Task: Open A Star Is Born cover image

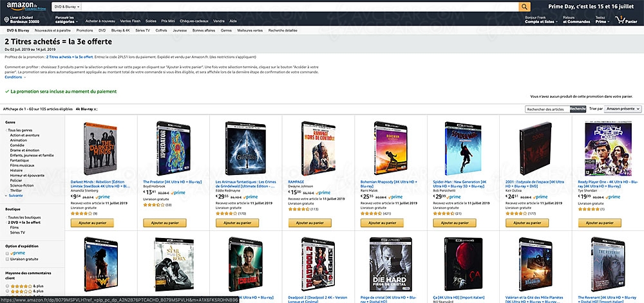Action: coord(174,264)
